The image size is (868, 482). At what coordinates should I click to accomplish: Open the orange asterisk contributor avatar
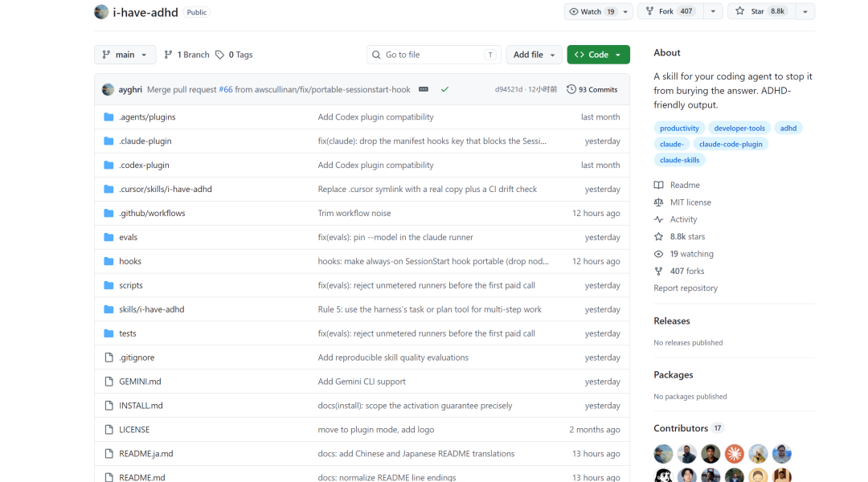tap(734, 454)
